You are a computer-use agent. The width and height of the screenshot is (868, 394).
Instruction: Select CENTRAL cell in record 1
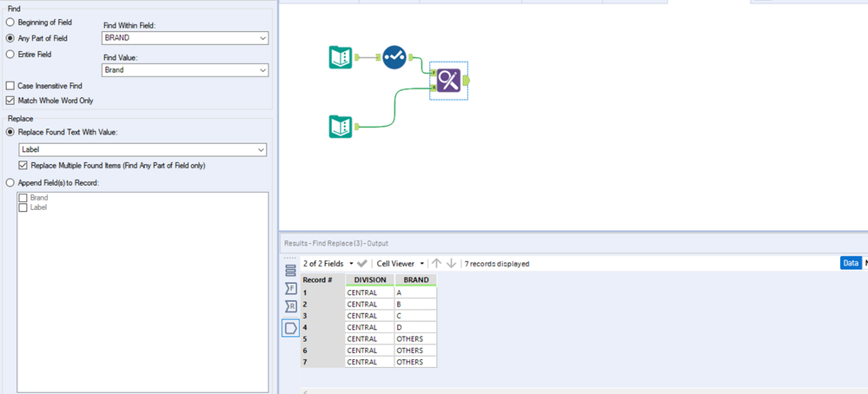point(370,292)
